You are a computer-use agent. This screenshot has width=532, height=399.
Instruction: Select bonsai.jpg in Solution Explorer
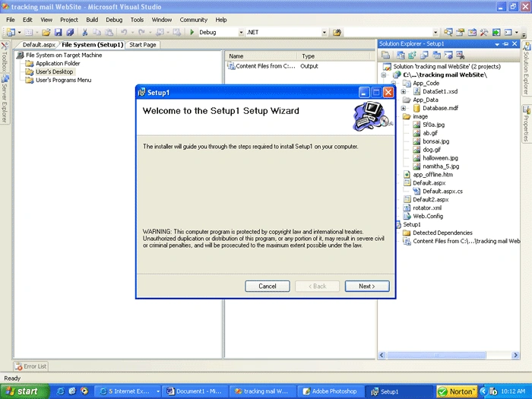coord(436,141)
